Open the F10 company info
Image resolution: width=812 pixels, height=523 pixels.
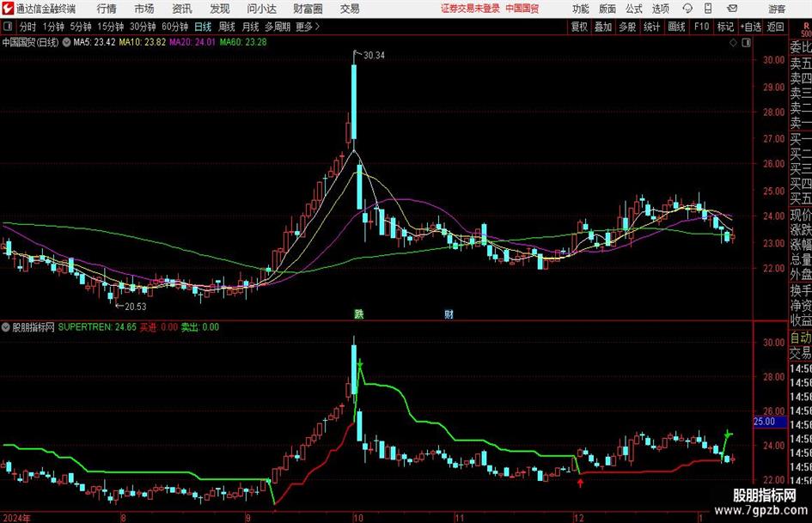(702, 27)
